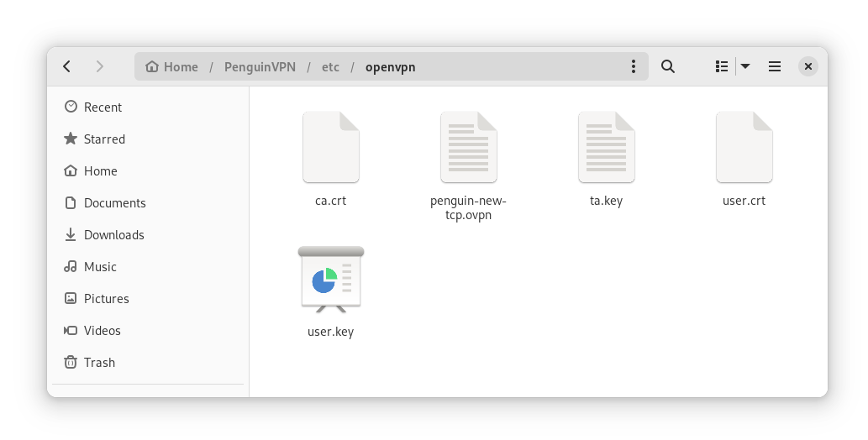The height and width of the screenshot is (440, 868).
Task: Select the ta.key file icon
Action: point(607,147)
